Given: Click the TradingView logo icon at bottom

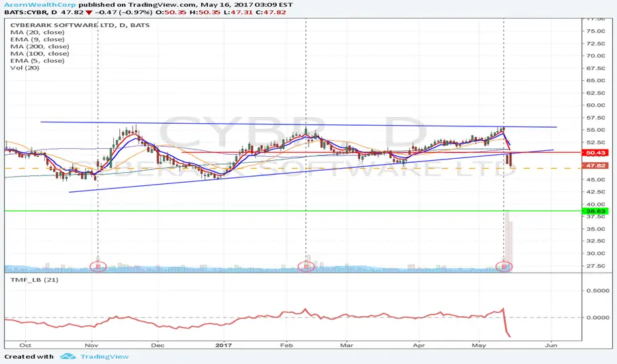Looking at the screenshot, I should [68, 356].
